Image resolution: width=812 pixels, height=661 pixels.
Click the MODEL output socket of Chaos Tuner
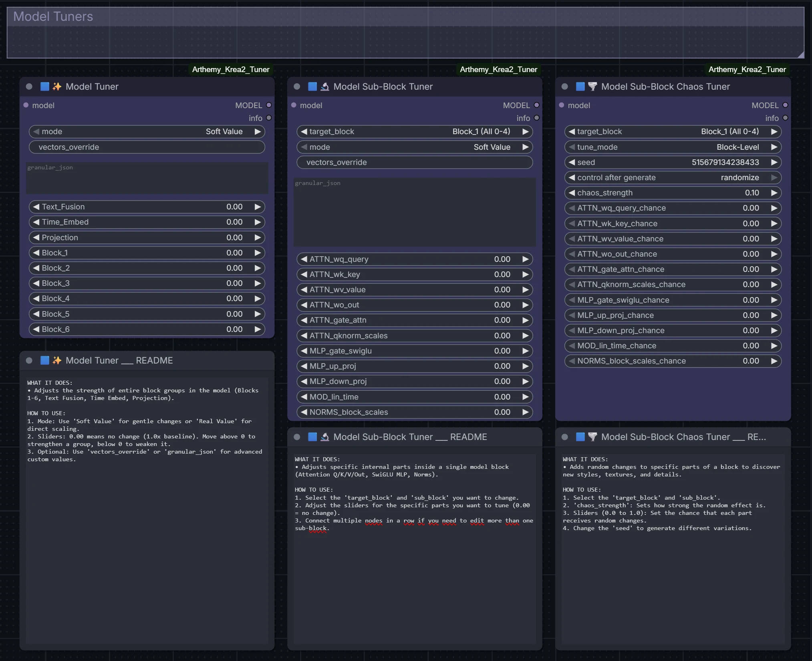point(785,105)
